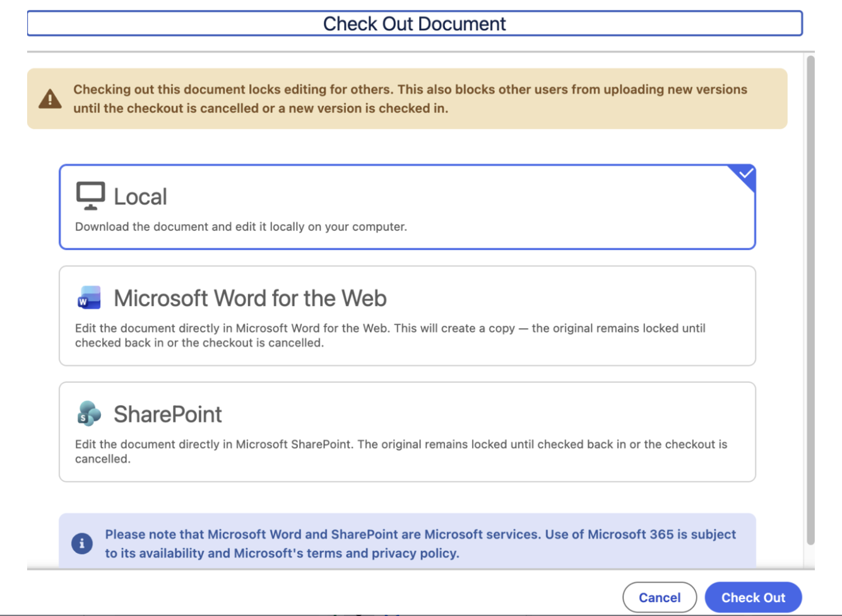Click the blue info circle icon

click(82, 543)
